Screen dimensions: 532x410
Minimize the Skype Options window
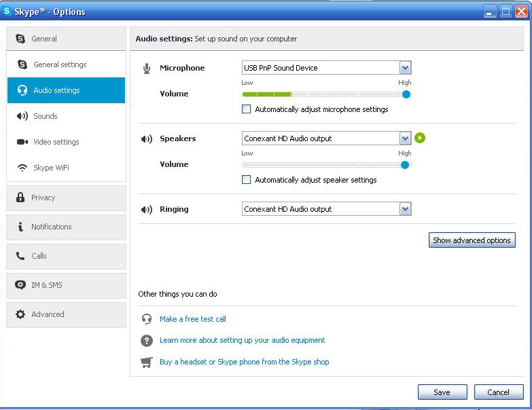(x=489, y=12)
